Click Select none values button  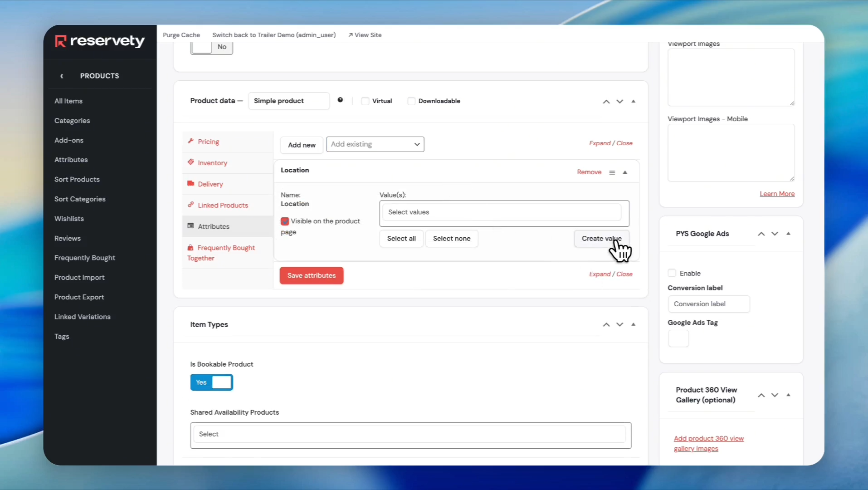(452, 239)
